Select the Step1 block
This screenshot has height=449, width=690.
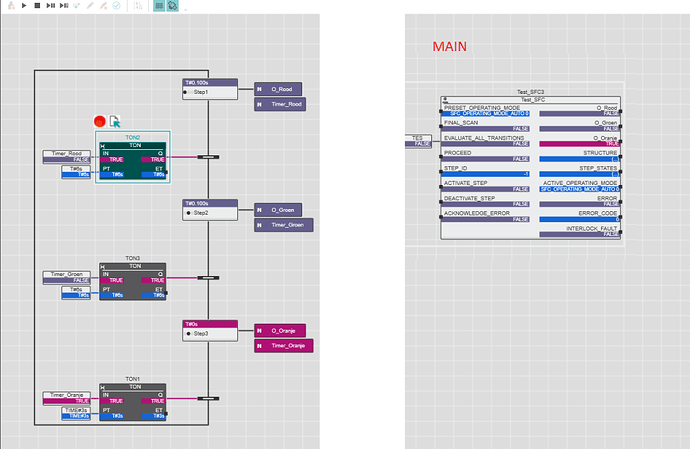[210, 89]
